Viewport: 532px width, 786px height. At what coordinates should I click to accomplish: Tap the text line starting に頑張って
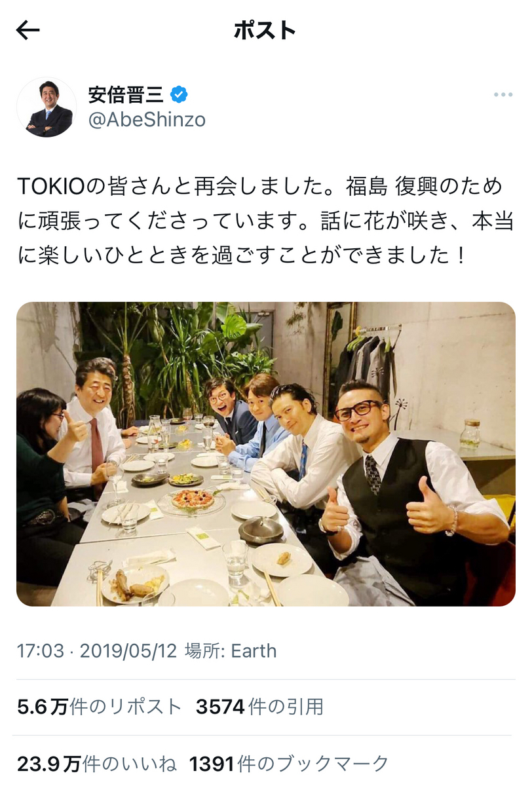point(265,221)
